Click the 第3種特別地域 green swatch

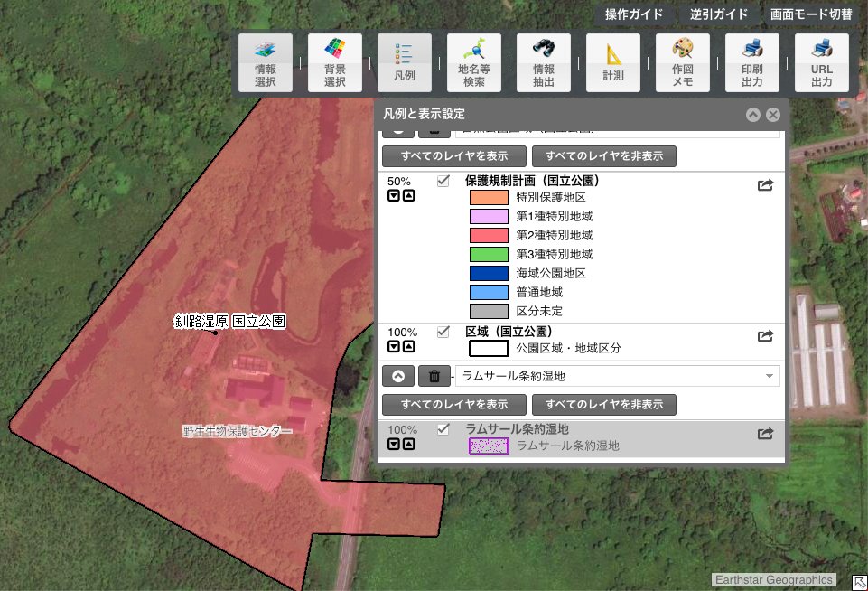489,254
